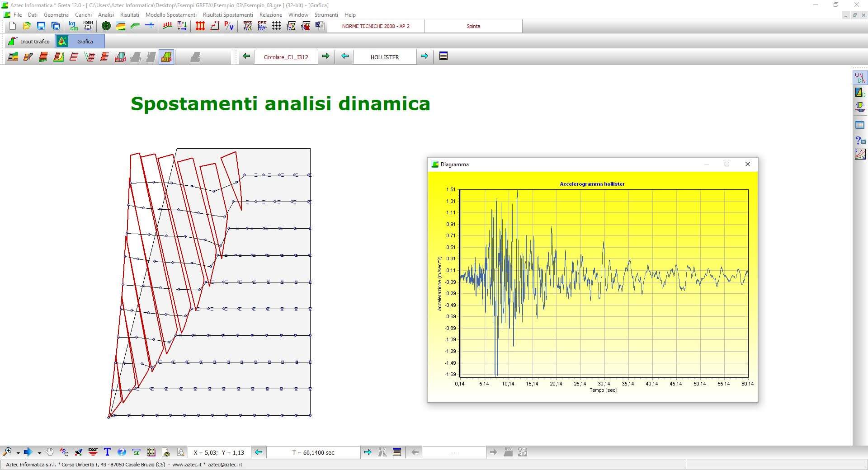The image size is (868, 470).
Task: Go to next accelerogram after HOLLISTER
Action: (424, 56)
